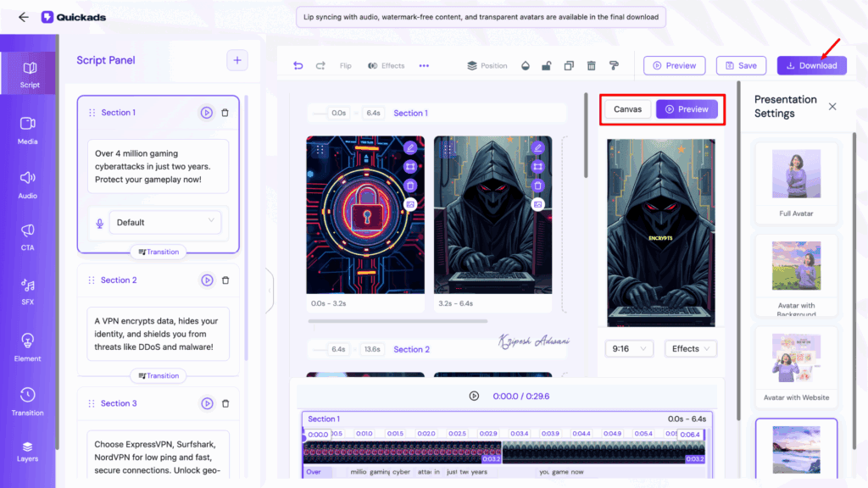Click the Redo icon in the toolbar

coord(320,65)
